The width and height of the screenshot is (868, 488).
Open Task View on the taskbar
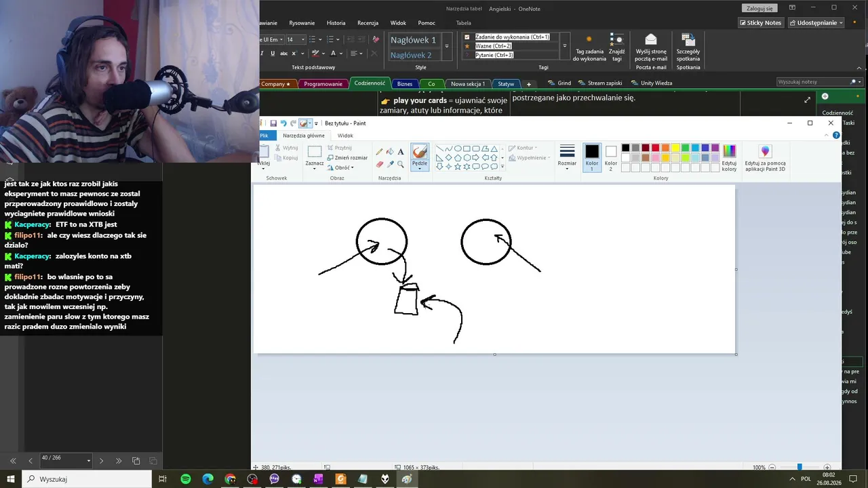(163, 479)
